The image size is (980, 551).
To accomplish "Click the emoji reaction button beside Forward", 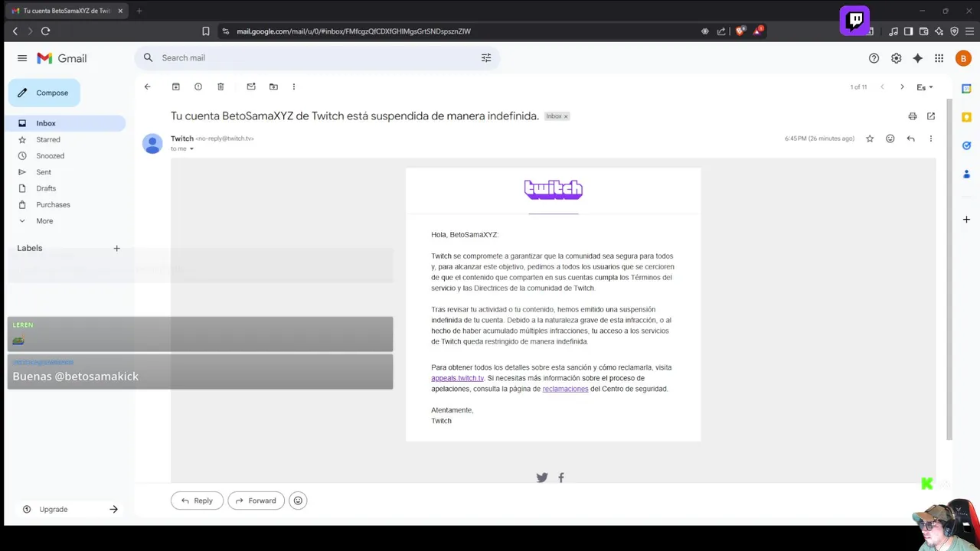I will point(298,500).
